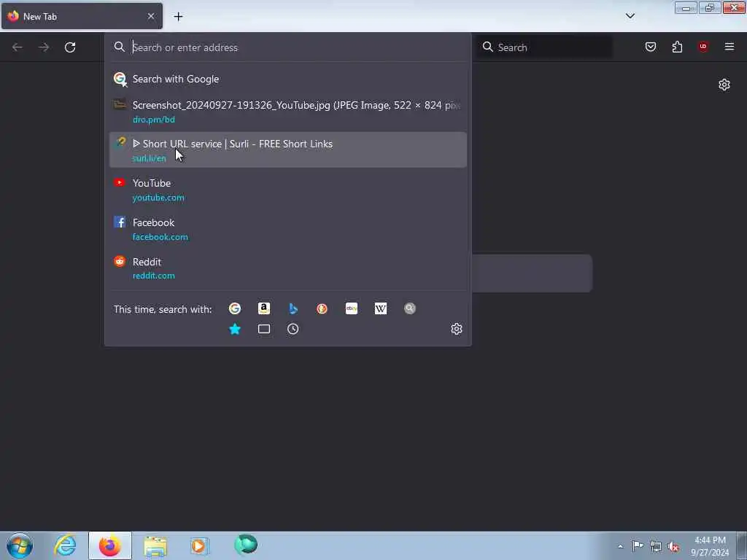Image resolution: width=747 pixels, height=560 pixels.
Task: Open File Explorer from the taskbar
Action: 155,545
